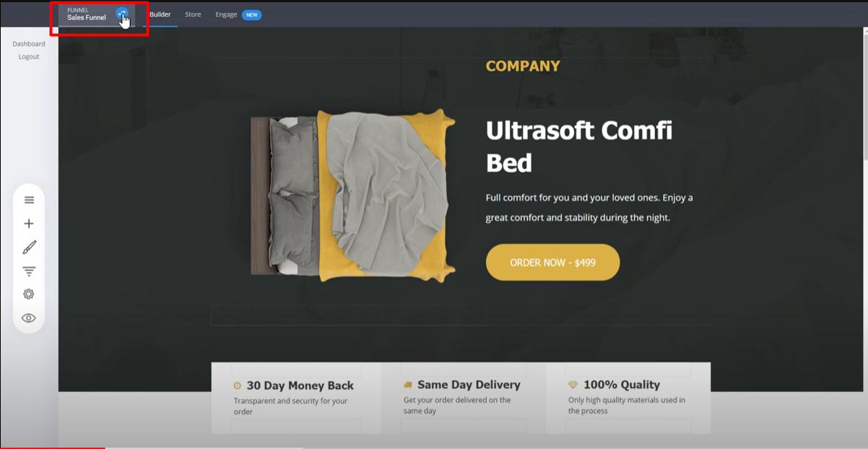The height and width of the screenshot is (449, 868).
Task: Open the gear settings icon
Action: [x=29, y=295]
